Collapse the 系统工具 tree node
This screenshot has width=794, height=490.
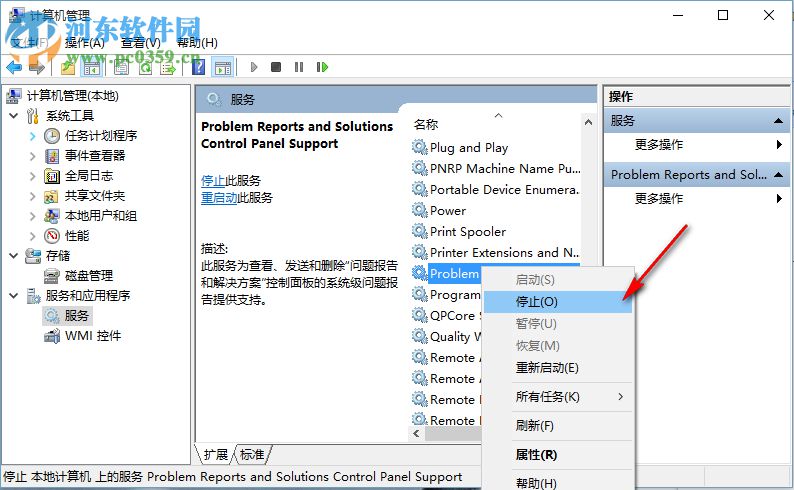click(14, 116)
